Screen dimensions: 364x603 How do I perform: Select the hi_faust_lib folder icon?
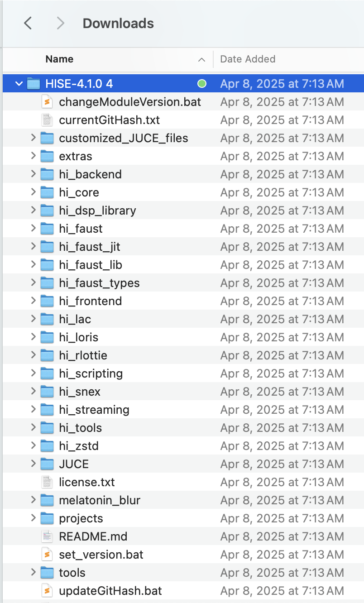click(x=47, y=265)
